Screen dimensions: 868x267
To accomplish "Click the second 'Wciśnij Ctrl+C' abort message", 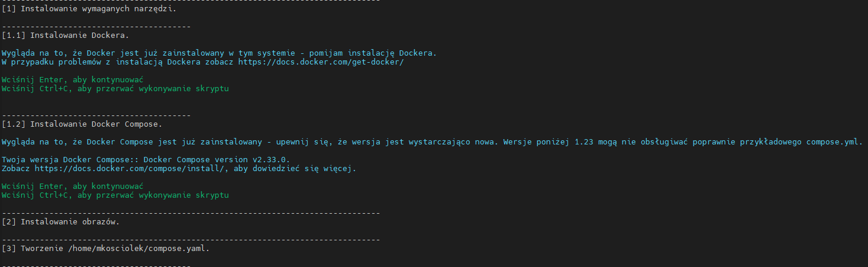I will (115, 195).
